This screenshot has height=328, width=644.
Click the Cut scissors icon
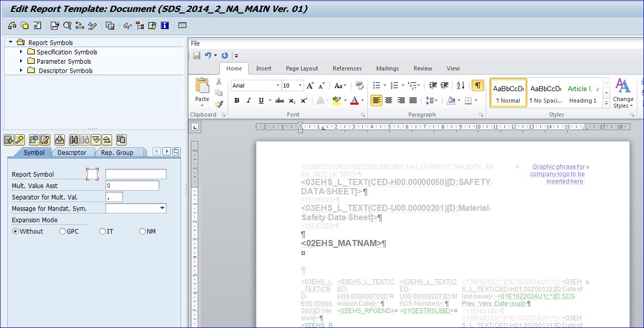tap(219, 81)
